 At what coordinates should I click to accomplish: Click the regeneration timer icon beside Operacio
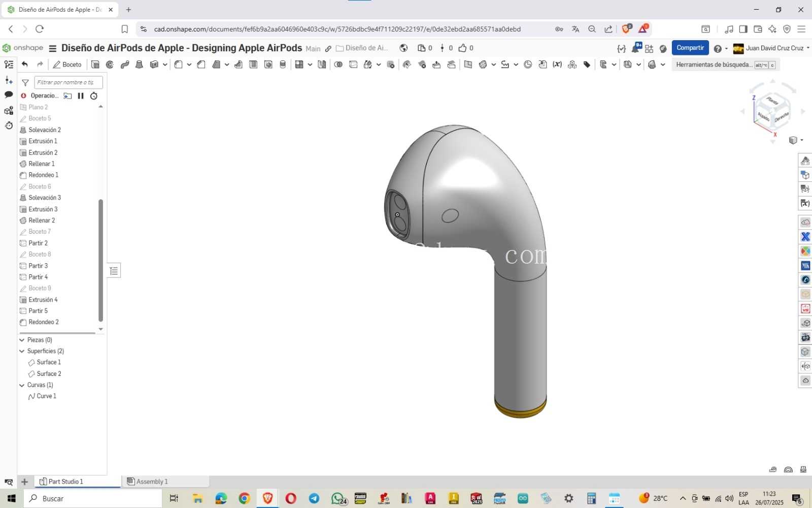[94, 96]
